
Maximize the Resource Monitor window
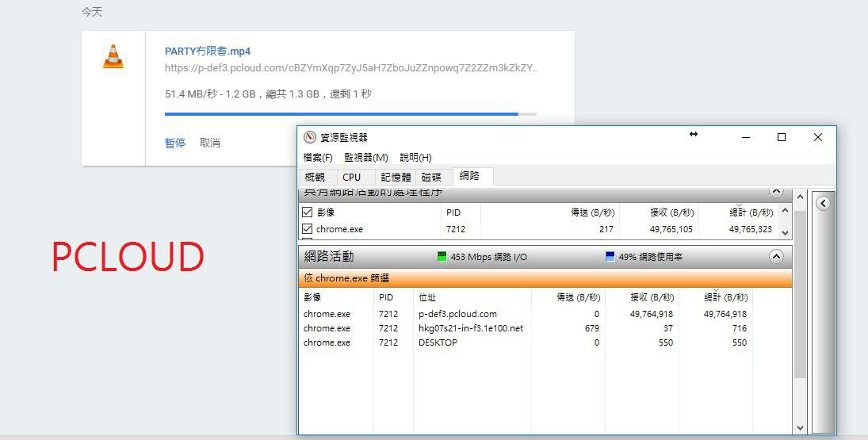(x=782, y=137)
